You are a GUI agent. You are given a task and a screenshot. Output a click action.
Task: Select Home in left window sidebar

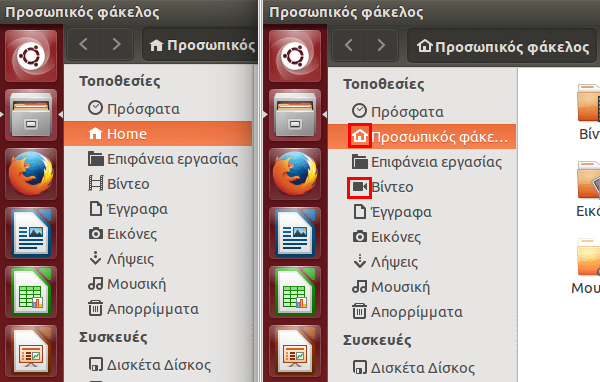click(x=158, y=134)
